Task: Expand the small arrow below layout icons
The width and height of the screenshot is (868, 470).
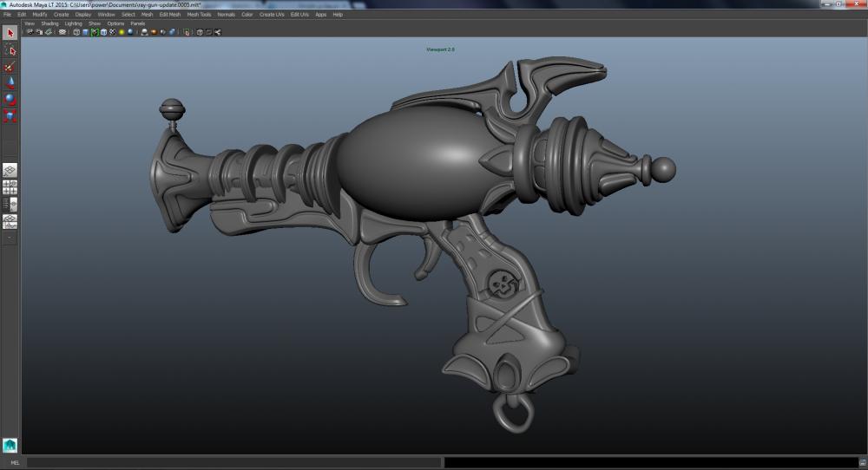Action: click(10, 238)
